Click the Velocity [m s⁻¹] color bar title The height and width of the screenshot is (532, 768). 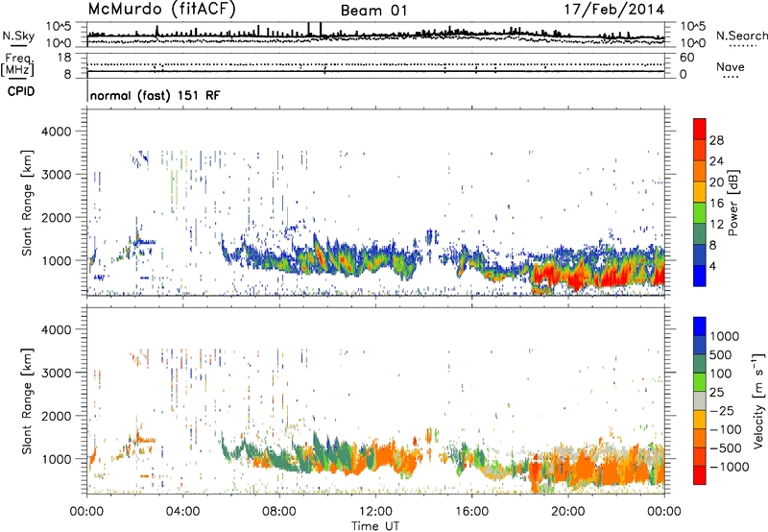click(x=758, y=401)
